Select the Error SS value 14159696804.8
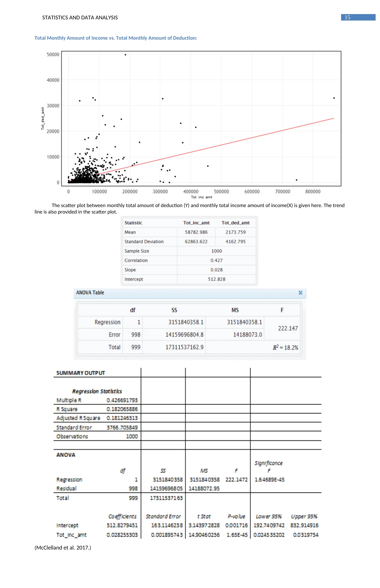 pyautogui.click(x=184, y=335)
